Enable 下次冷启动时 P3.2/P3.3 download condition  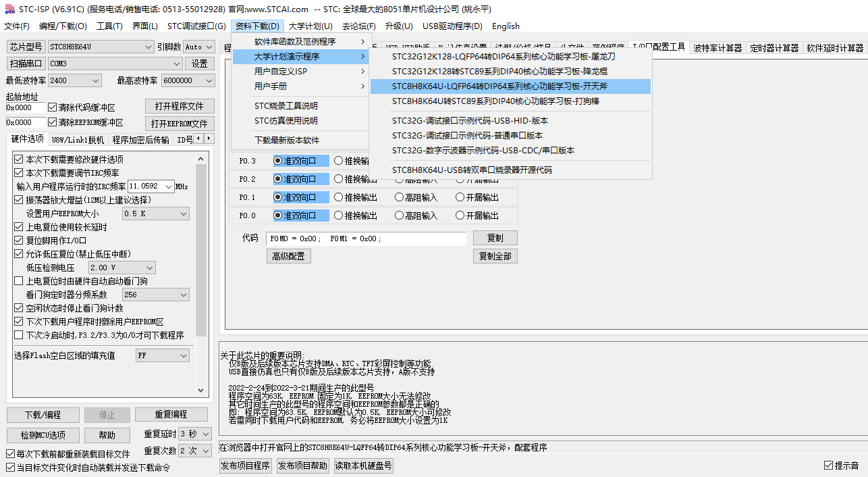(19, 335)
